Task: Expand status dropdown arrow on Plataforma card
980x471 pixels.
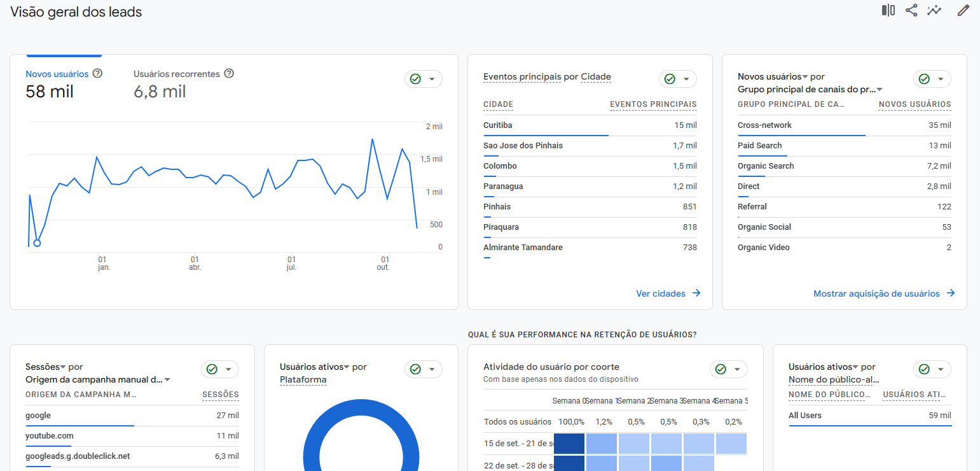Action: click(x=432, y=369)
